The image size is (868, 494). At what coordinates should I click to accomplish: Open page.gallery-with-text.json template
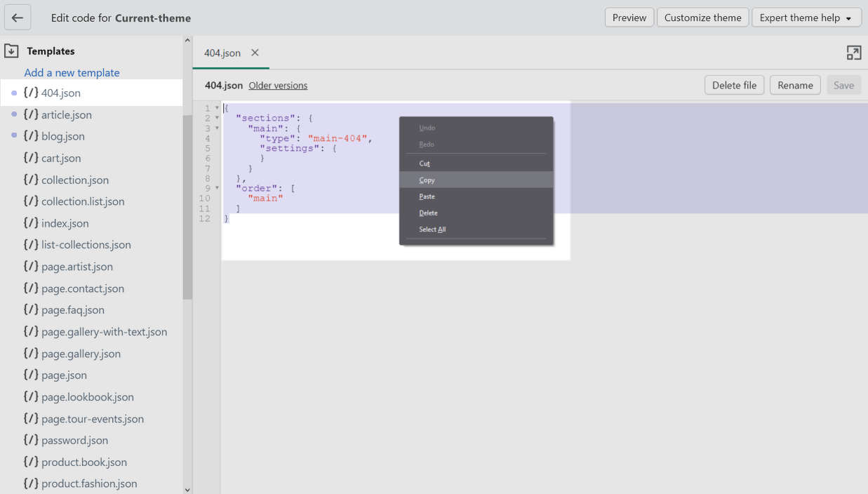click(105, 332)
